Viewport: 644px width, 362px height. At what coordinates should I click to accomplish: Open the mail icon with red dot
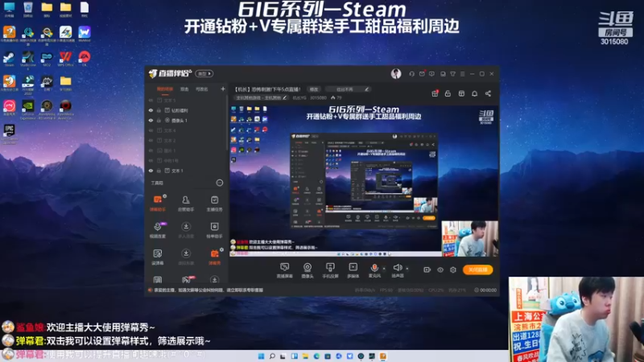pyautogui.click(x=422, y=74)
